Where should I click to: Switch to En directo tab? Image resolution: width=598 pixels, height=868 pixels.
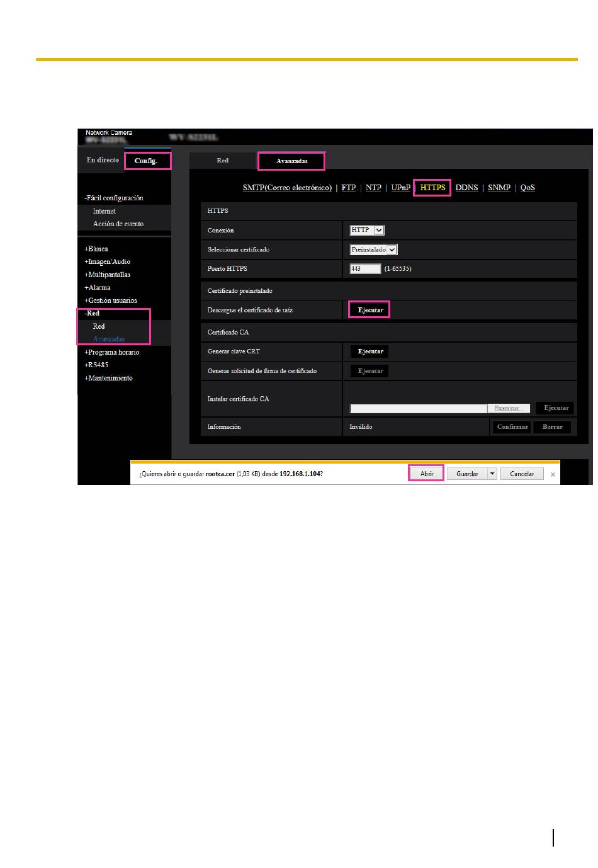tap(103, 160)
